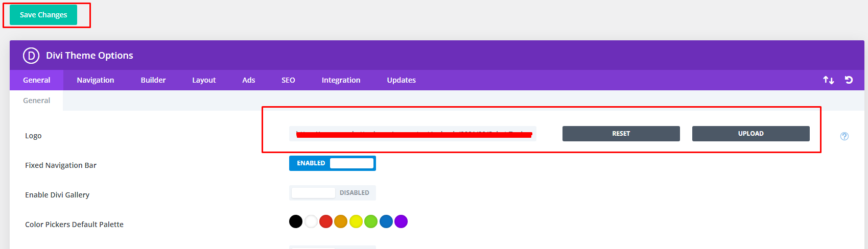Pick the white palette color swatch

pyautogui.click(x=311, y=221)
